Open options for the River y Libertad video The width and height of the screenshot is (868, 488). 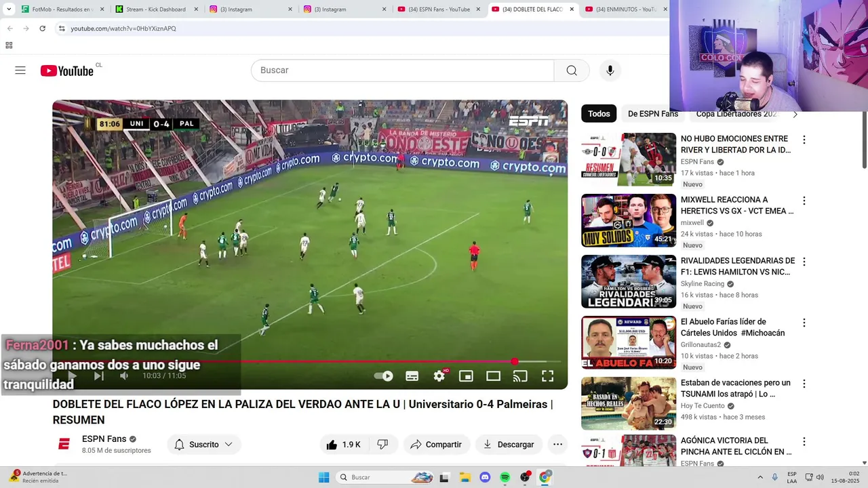pos(804,140)
